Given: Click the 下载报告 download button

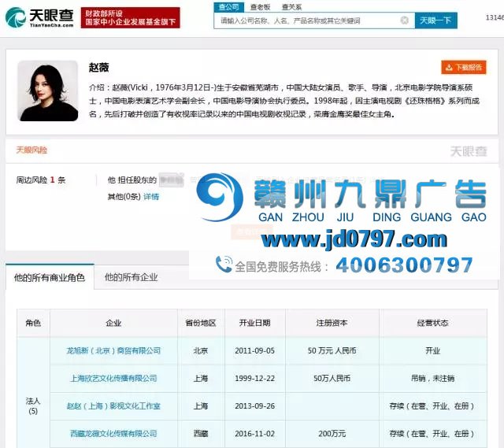Looking at the screenshot, I should [x=464, y=67].
